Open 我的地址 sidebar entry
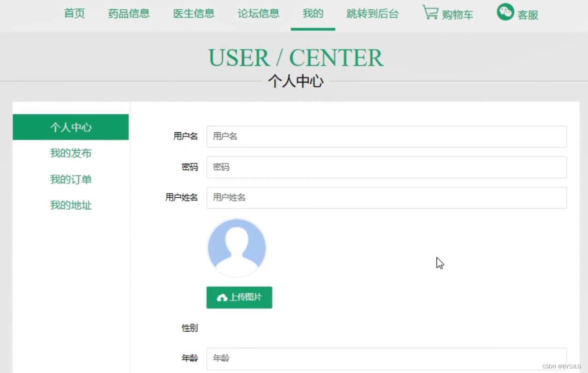The image size is (588, 373). tap(71, 205)
